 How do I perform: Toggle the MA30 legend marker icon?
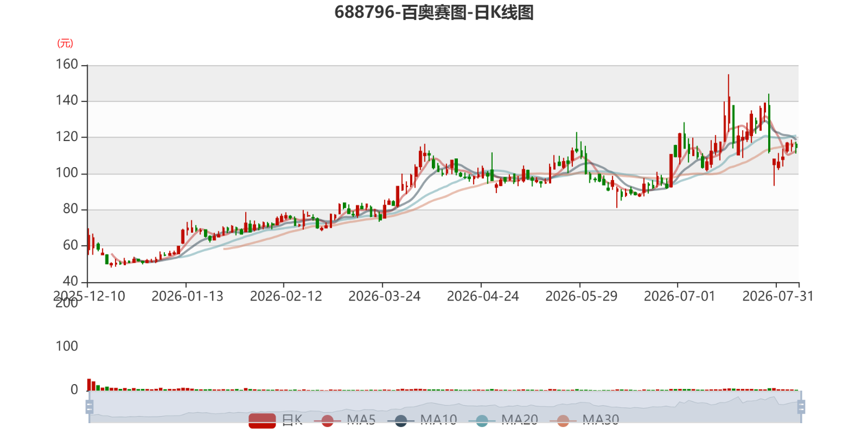(563, 420)
